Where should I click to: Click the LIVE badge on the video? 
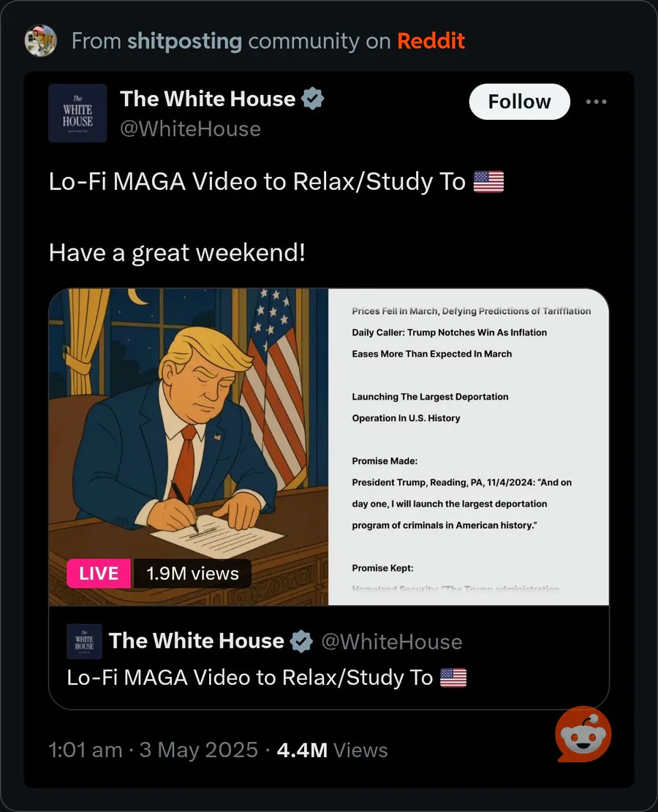tap(99, 573)
